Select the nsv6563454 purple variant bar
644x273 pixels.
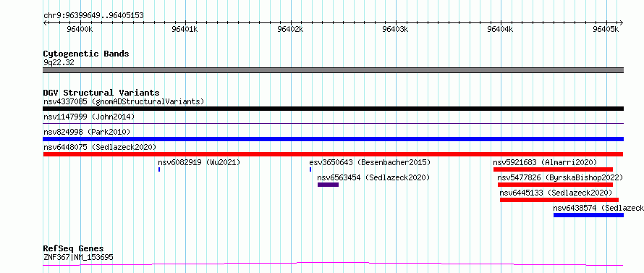(329, 185)
